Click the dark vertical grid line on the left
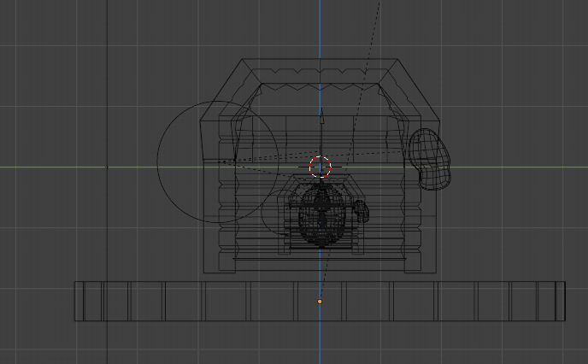Viewport: 588px width, 364px height. pos(106,85)
